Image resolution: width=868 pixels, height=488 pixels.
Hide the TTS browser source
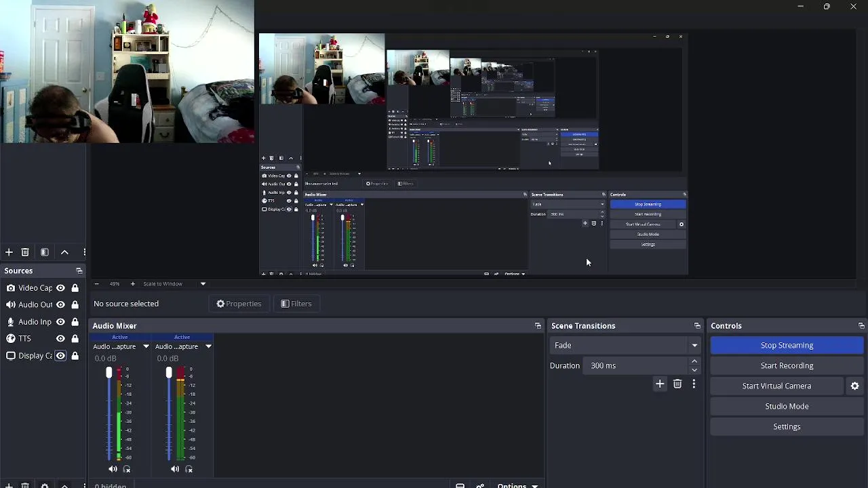click(60, 338)
